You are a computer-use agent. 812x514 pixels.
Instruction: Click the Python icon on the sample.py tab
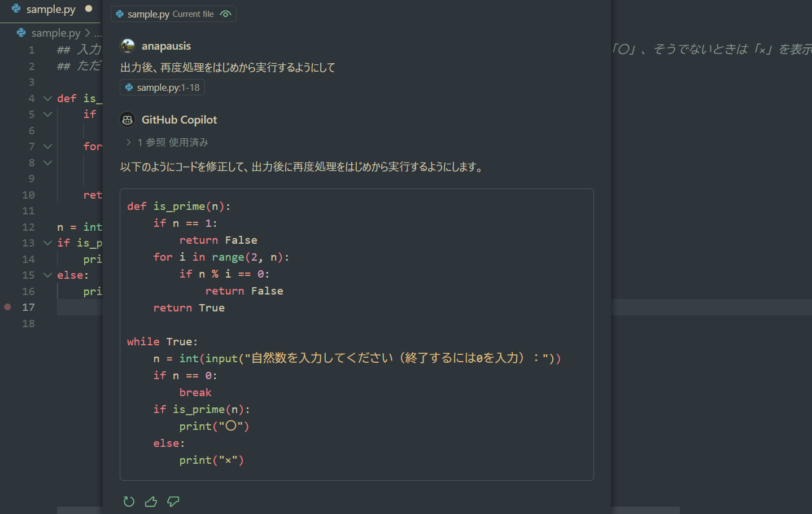tap(15, 9)
